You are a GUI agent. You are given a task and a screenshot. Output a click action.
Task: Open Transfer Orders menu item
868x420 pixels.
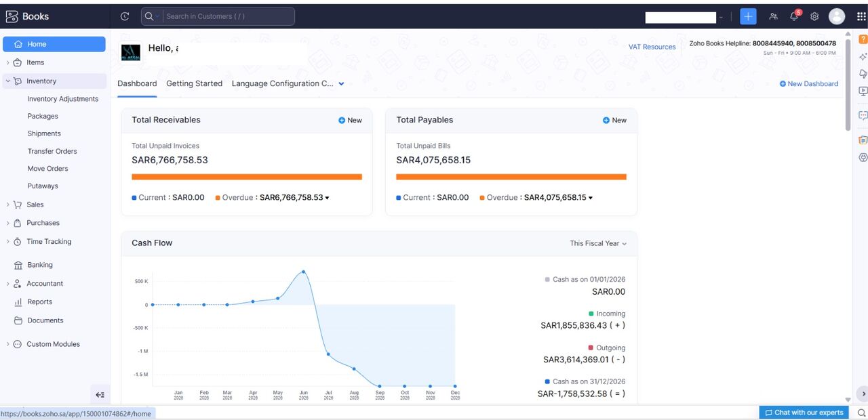52,151
